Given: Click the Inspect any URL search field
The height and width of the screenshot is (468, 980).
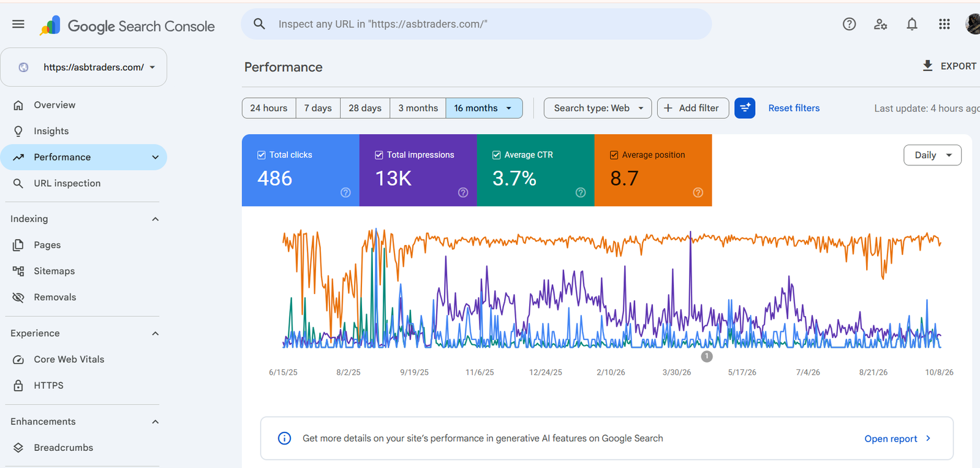Looking at the screenshot, I should 477,24.
